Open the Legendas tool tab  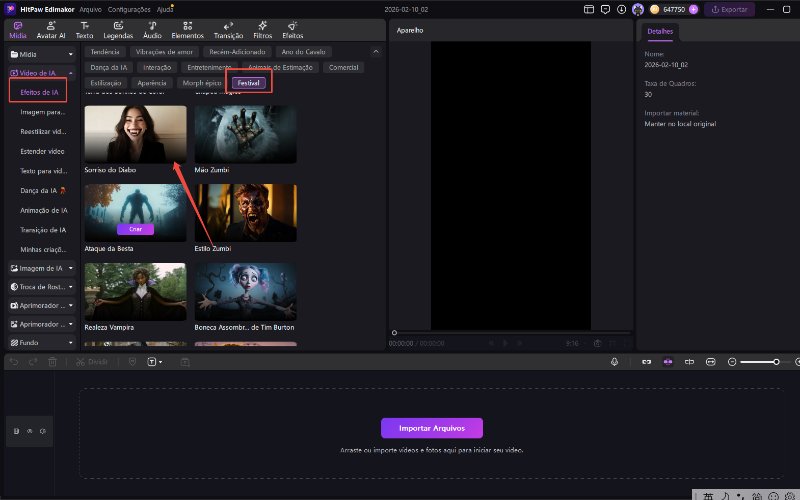[119, 28]
